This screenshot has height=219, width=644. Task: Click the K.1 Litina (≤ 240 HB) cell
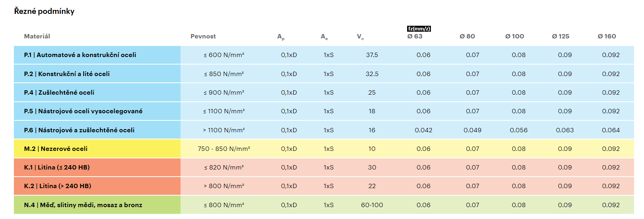[57, 168]
